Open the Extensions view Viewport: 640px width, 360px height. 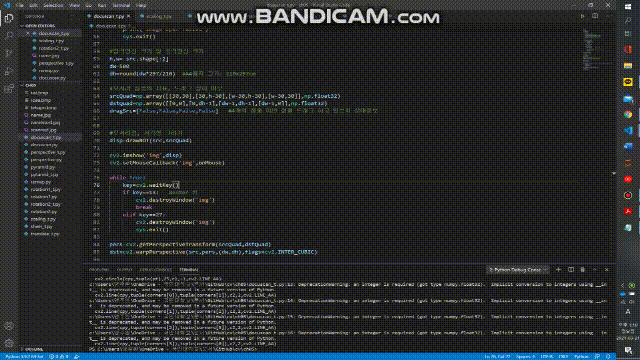tap(9, 89)
